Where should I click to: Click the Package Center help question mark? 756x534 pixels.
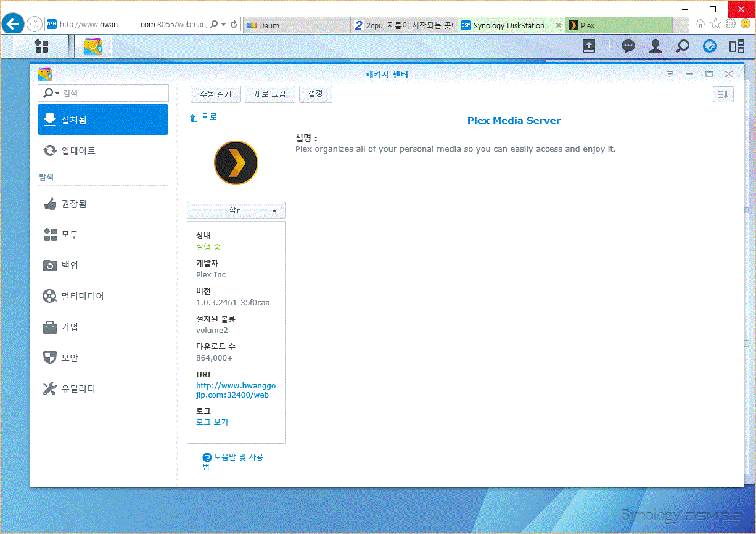click(670, 74)
